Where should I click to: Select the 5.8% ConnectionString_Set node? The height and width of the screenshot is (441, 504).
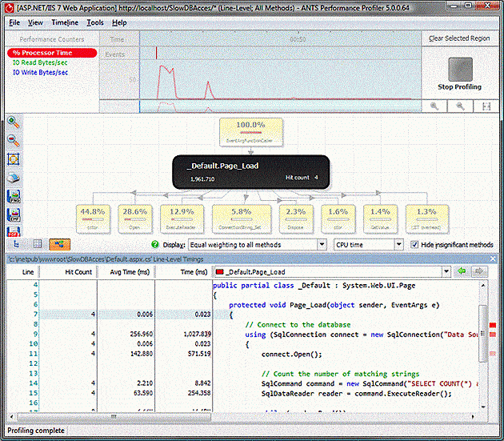pyautogui.click(x=242, y=218)
